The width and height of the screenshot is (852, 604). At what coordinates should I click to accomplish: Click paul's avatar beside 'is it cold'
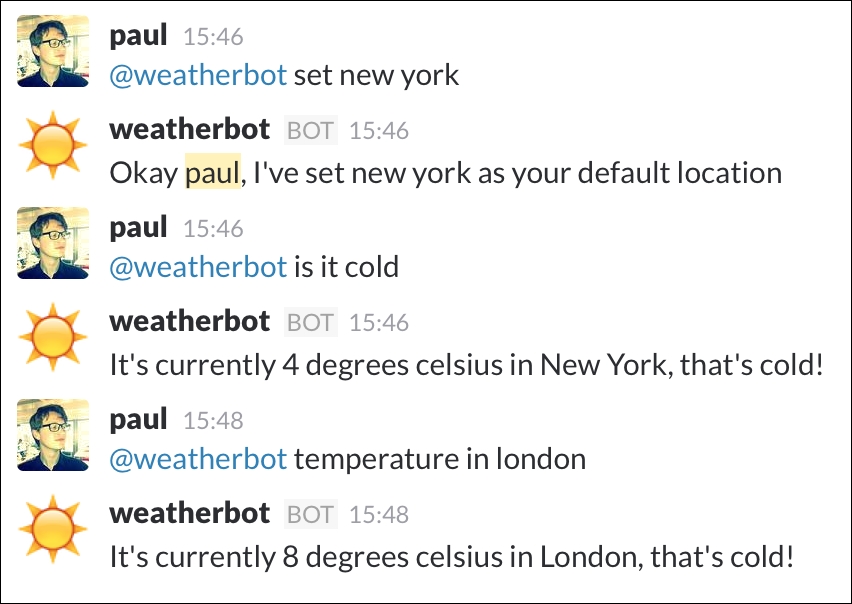pos(53,243)
